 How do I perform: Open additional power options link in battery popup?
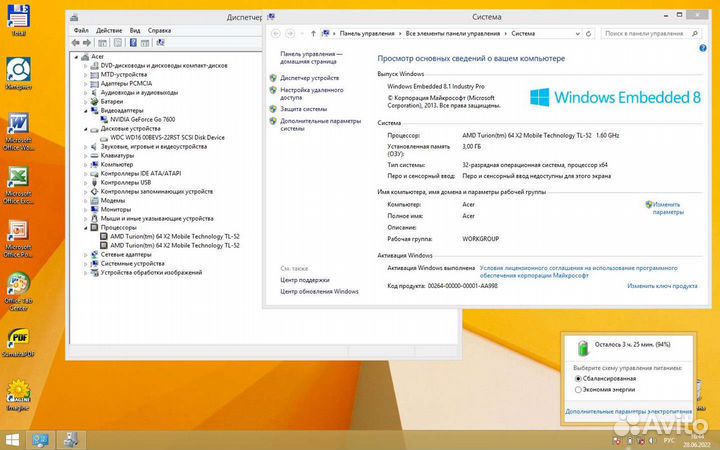(x=628, y=411)
